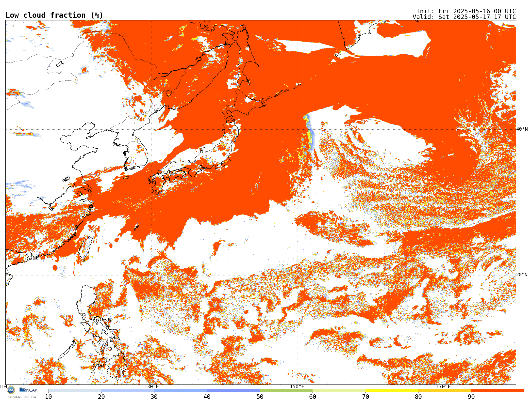Pick the 30-40 blue colorbar segment
This screenshot has width=532, height=400.
181,391
